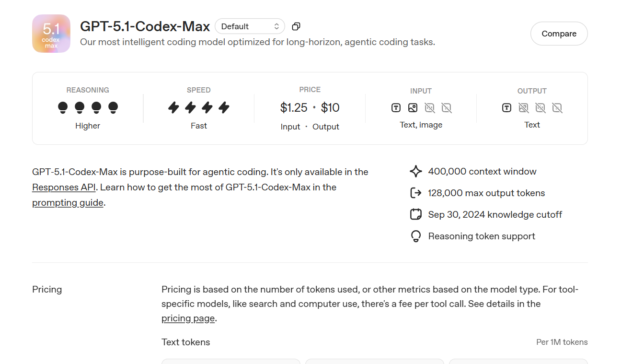Viewport: 644px width, 364px height.
Task: Open the Default snapshot dropdown
Action: click(x=250, y=26)
